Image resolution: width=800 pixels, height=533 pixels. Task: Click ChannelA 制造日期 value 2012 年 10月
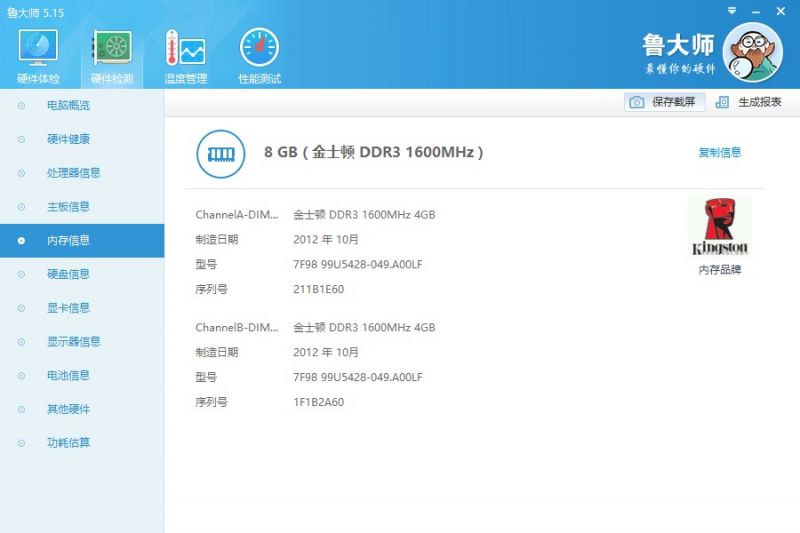pyautogui.click(x=326, y=239)
